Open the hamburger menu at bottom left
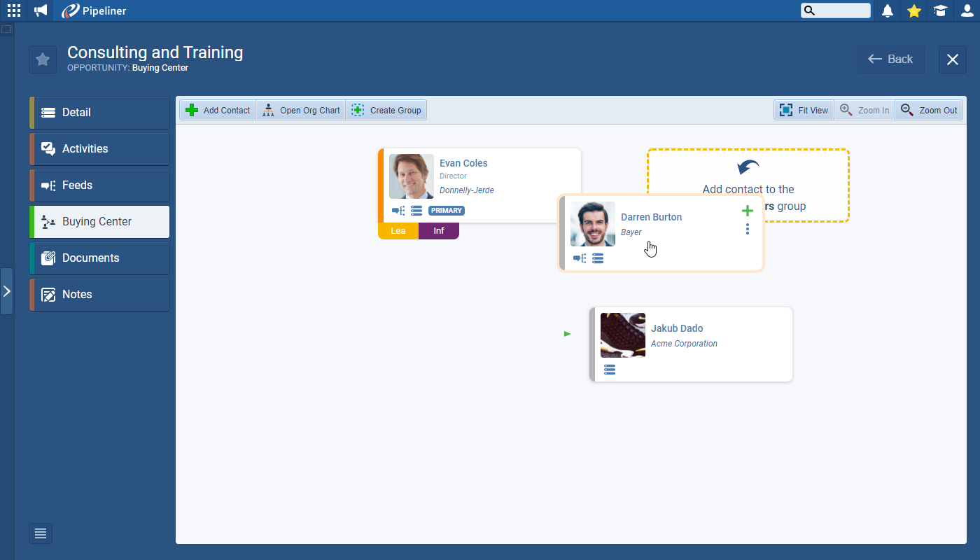The image size is (980, 560). 41,533
